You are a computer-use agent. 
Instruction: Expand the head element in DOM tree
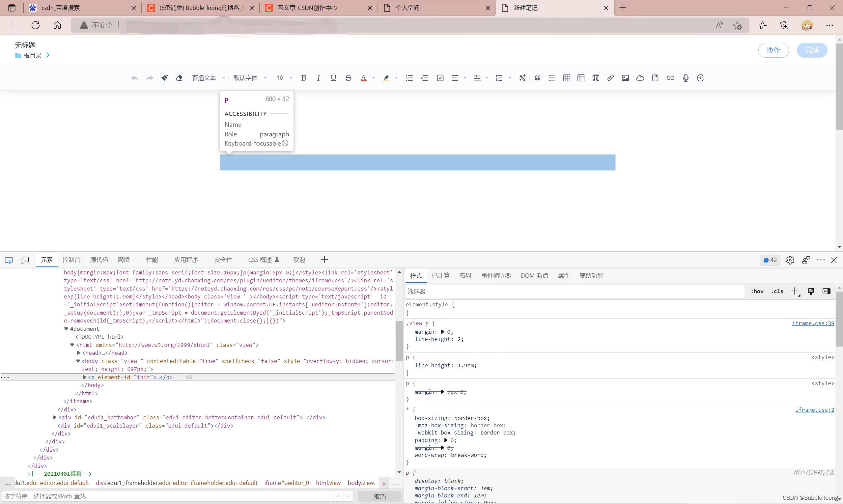coord(78,353)
